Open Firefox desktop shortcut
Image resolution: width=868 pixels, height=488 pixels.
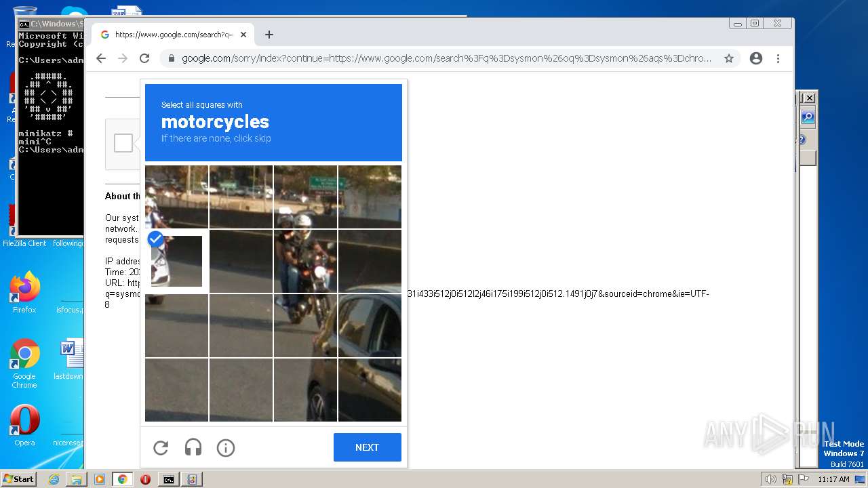pos(24,293)
